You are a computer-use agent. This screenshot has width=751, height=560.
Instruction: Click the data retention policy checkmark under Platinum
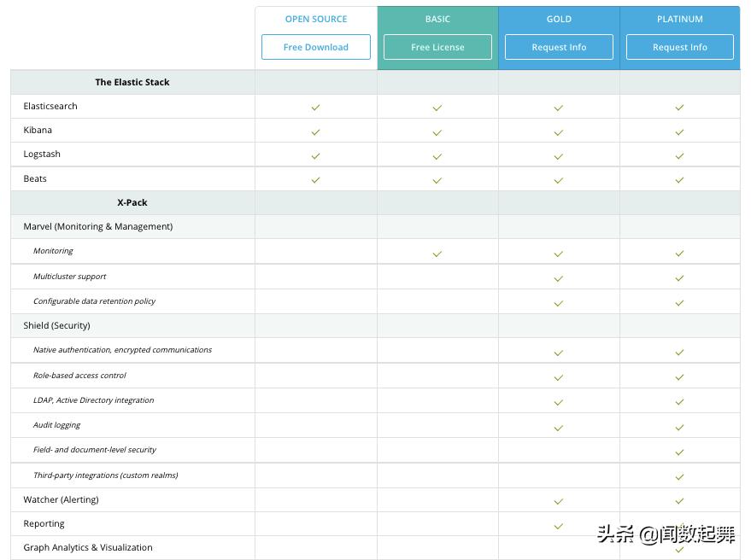coord(679,302)
